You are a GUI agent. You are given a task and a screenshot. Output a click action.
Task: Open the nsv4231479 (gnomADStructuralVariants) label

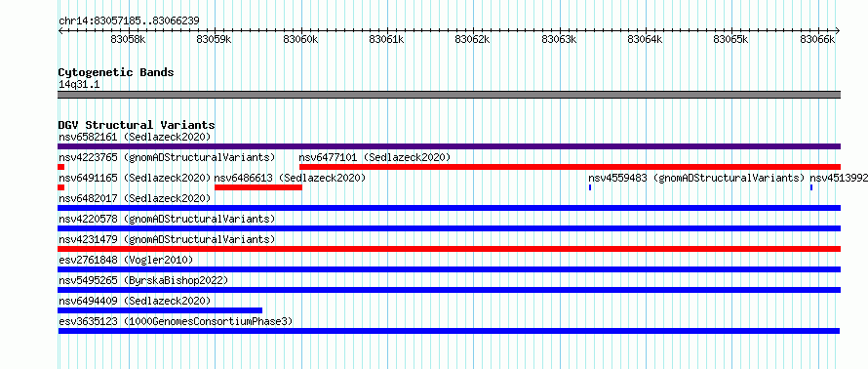tap(167, 239)
